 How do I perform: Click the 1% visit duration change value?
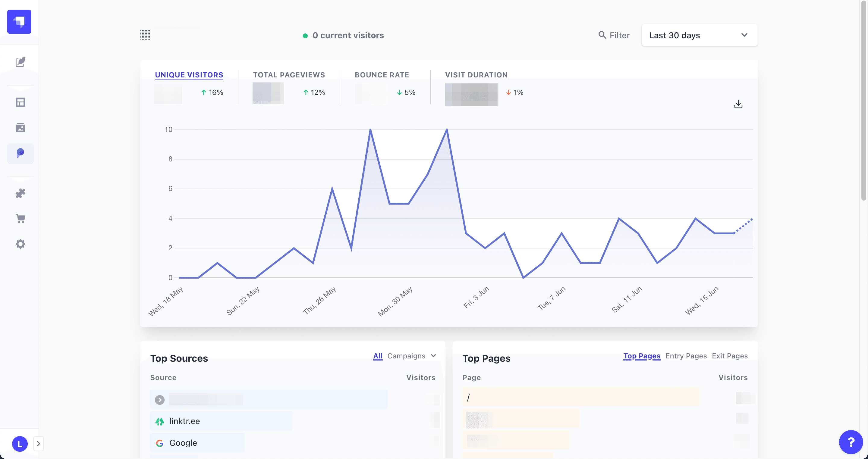click(518, 92)
